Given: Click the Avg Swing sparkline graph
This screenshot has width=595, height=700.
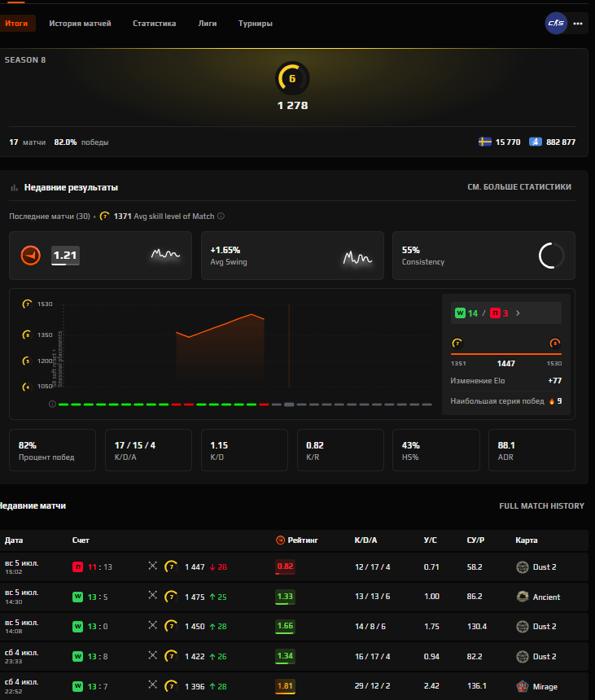Looking at the screenshot, I should click(357, 257).
